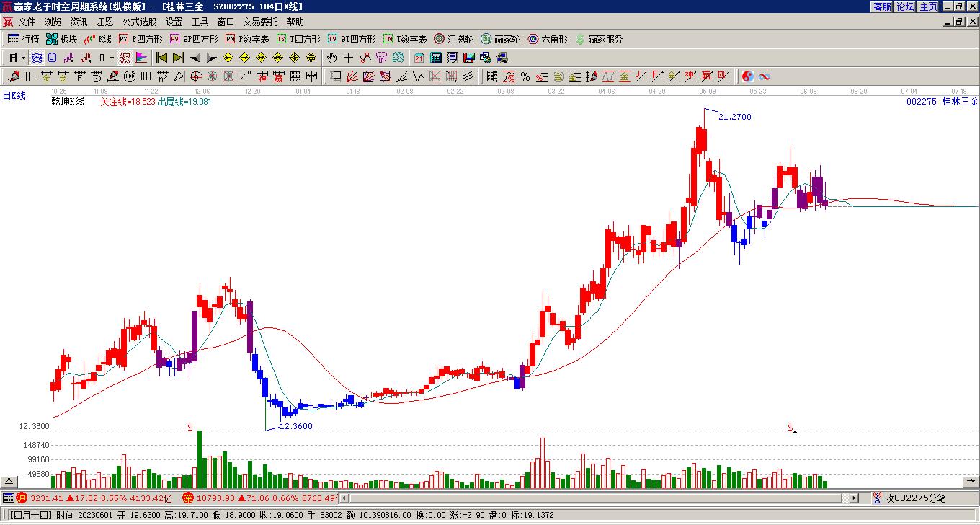Click the up triangle button beside volume
The width and height of the screenshot is (980, 525).
[x=9, y=481]
